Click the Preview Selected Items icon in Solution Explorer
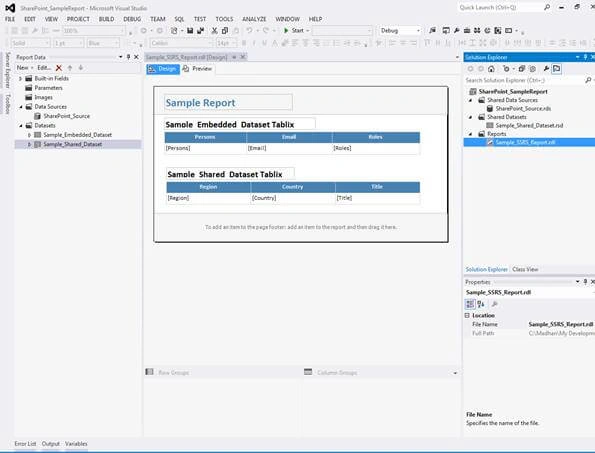595x453 pixels. point(556,69)
